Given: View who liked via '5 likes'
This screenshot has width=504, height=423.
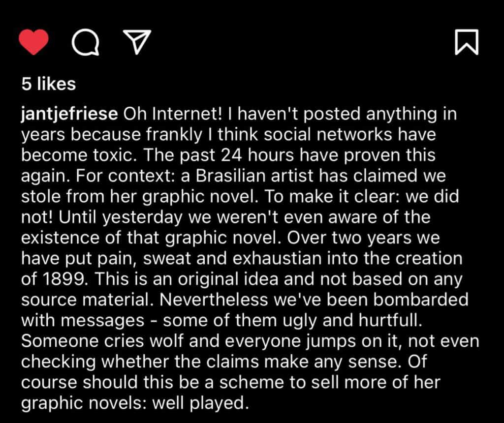Looking at the screenshot, I should pos(49,84).
